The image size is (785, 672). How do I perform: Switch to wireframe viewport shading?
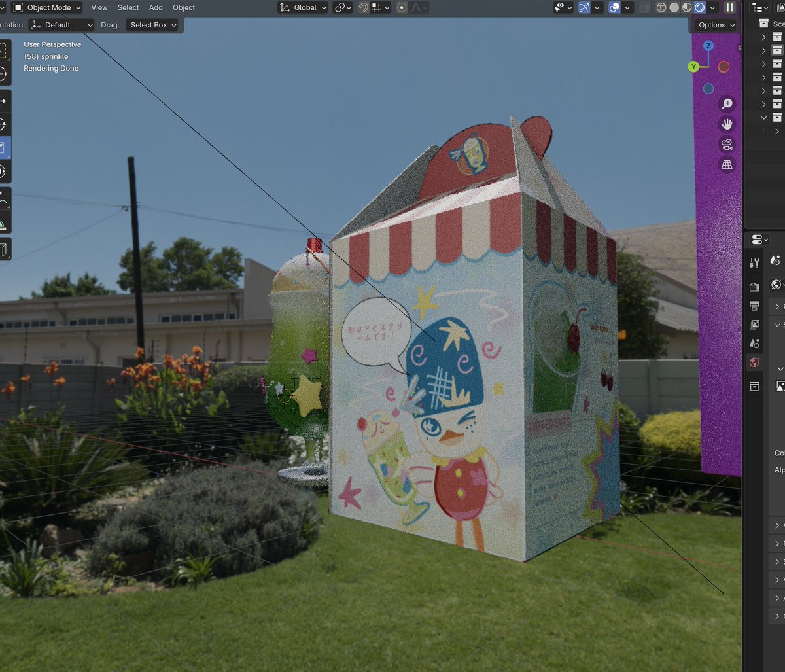point(661,8)
